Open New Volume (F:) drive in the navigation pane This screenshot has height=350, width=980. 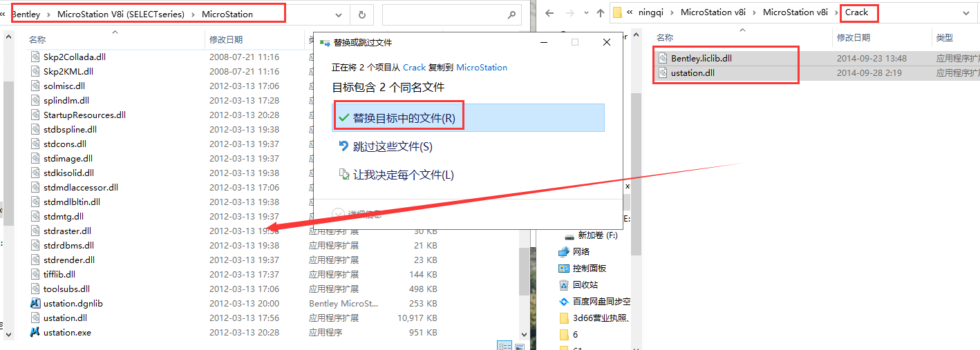pos(592,235)
